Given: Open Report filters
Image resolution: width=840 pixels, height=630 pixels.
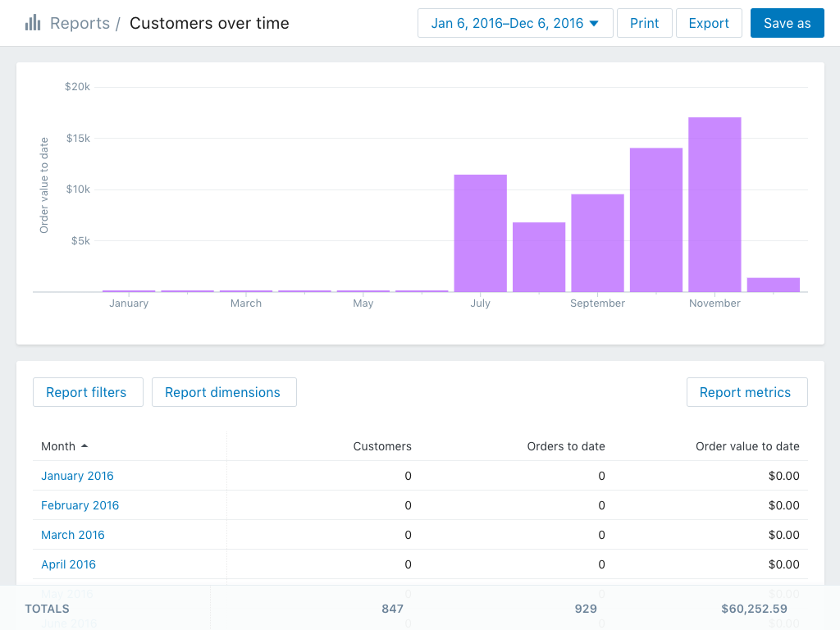Looking at the screenshot, I should 88,392.
